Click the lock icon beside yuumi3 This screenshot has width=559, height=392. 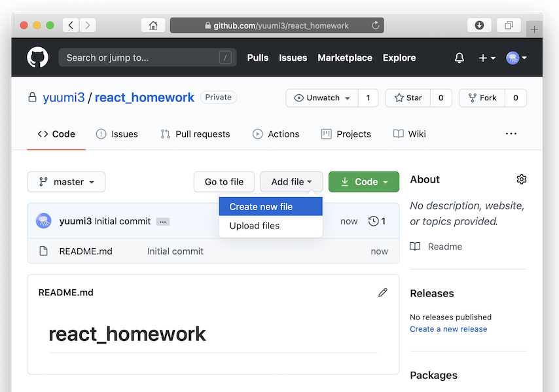33,98
